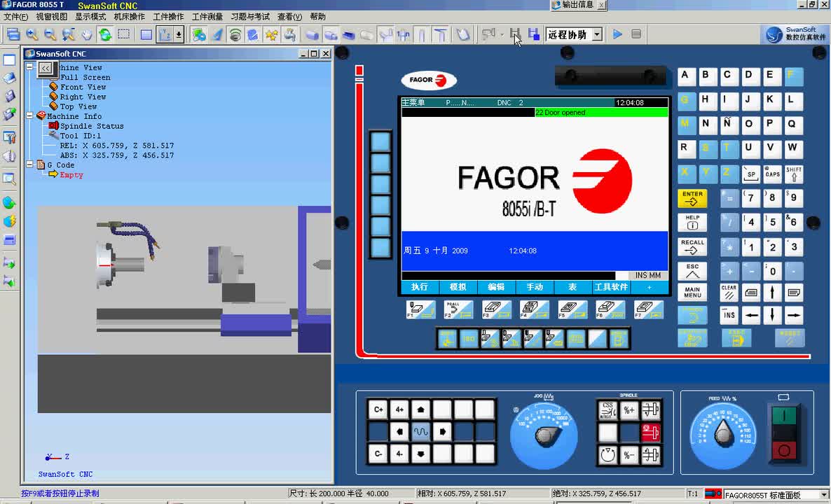Click the FEED override rotary dial
Screen dimensions: 831x504
[x=724, y=435]
